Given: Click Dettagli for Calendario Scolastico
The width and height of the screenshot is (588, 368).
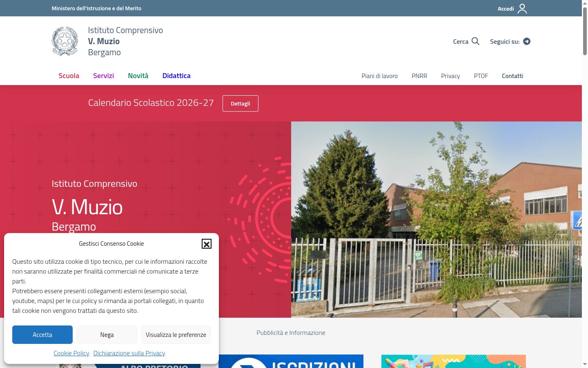Looking at the screenshot, I should point(241,103).
